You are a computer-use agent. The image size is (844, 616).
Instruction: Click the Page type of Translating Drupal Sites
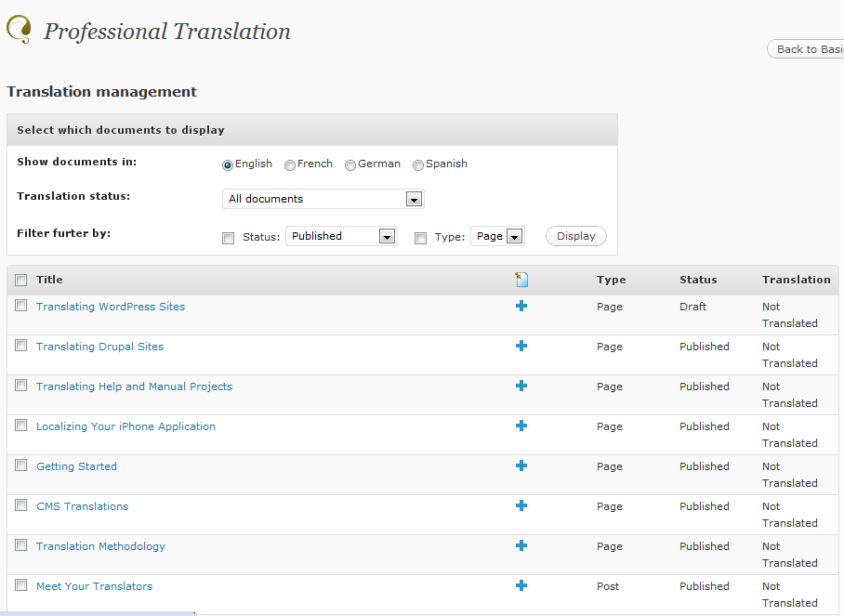(x=610, y=347)
